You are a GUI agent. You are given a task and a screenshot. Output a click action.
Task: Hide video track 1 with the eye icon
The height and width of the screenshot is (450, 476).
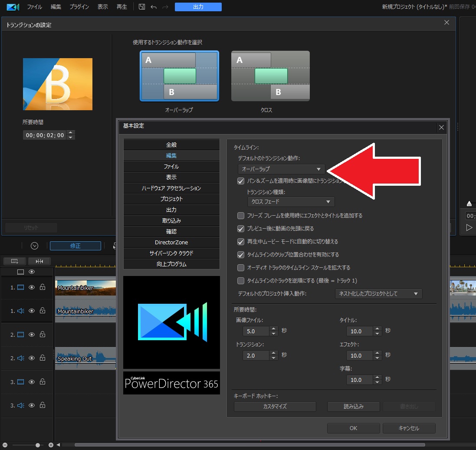click(32, 287)
